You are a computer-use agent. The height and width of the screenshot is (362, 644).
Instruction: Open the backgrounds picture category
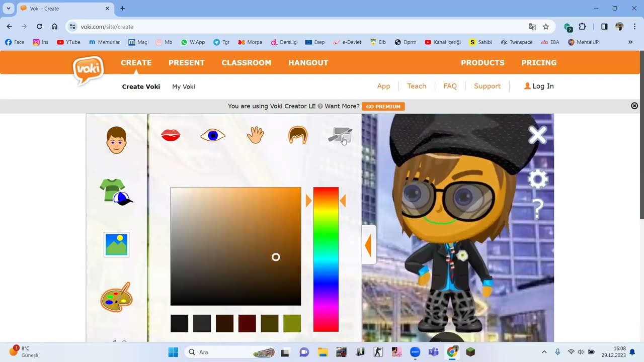[116, 244]
